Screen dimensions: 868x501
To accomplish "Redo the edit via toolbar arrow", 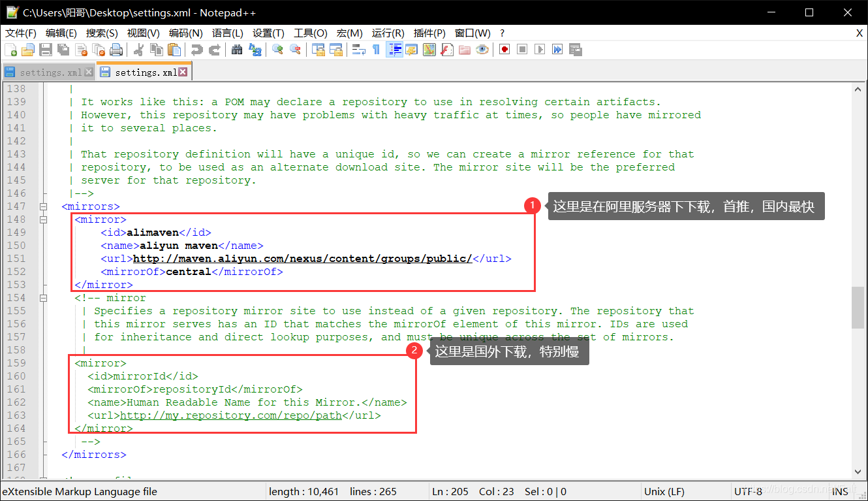I will point(214,50).
